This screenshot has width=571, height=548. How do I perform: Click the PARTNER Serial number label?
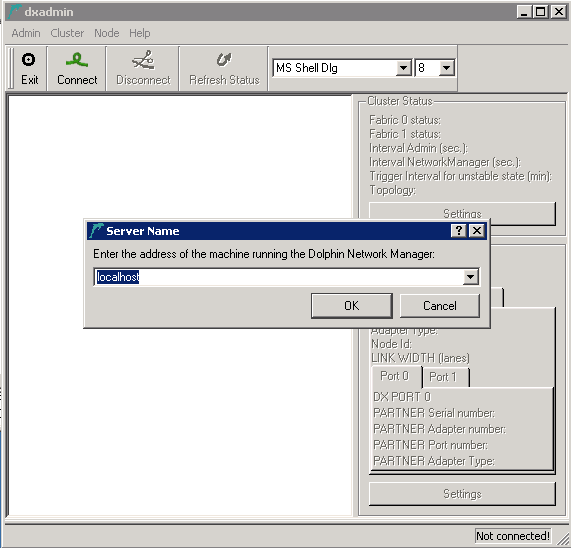[x=434, y=413]
